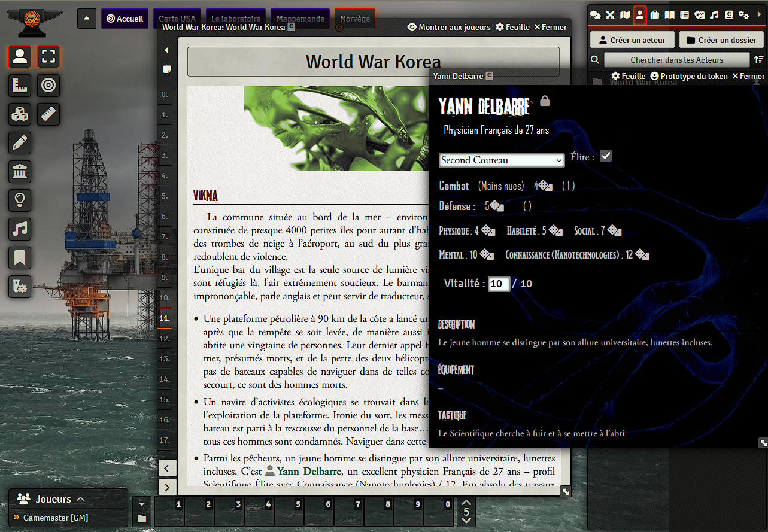Viewport: 768px width, 532px height.
Task: Select the Drawing tools pencil icon
Action: coord(20,143)
